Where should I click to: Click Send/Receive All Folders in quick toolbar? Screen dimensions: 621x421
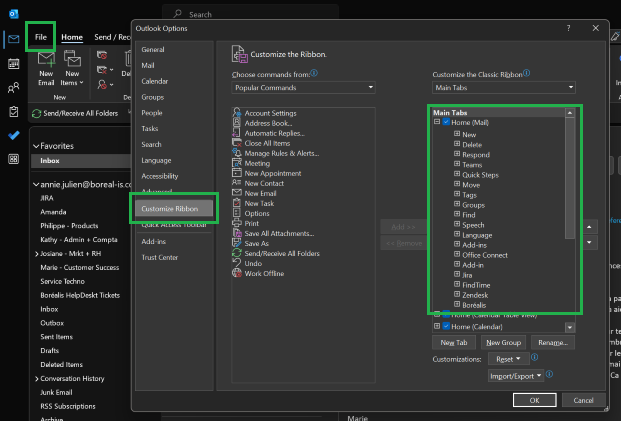click(x=75, y=114)
